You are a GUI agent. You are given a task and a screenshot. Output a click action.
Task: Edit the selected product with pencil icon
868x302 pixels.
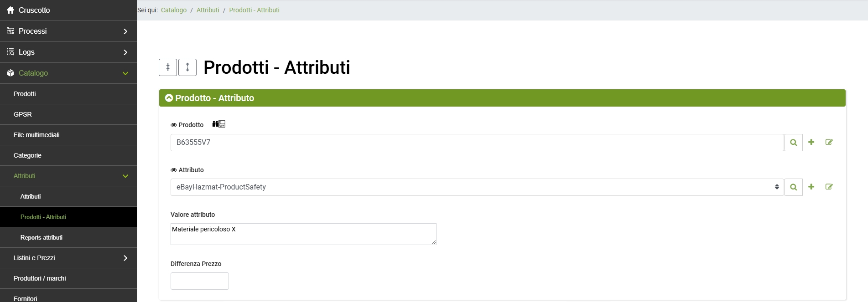point(829,142)
